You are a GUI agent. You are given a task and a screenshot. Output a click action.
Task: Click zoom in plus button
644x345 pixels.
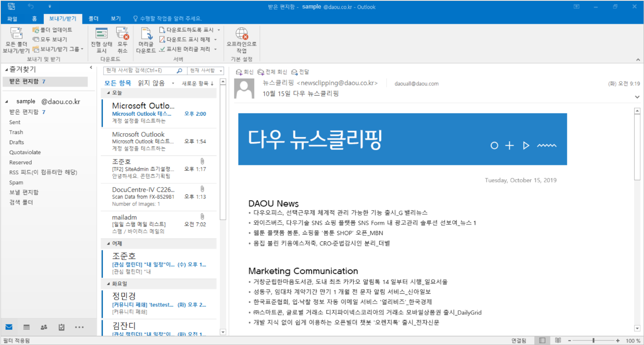pos(618,341)
